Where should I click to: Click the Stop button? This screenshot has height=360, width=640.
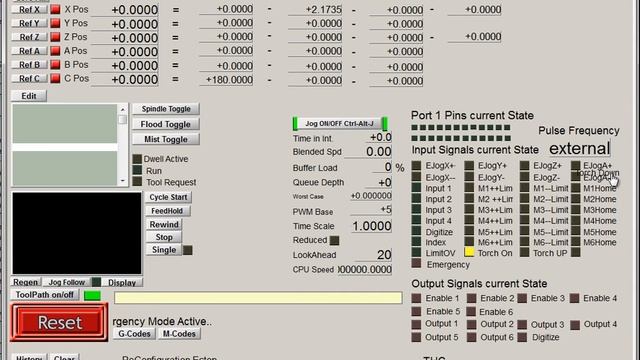pyautogui.click(x=164, y=237)
